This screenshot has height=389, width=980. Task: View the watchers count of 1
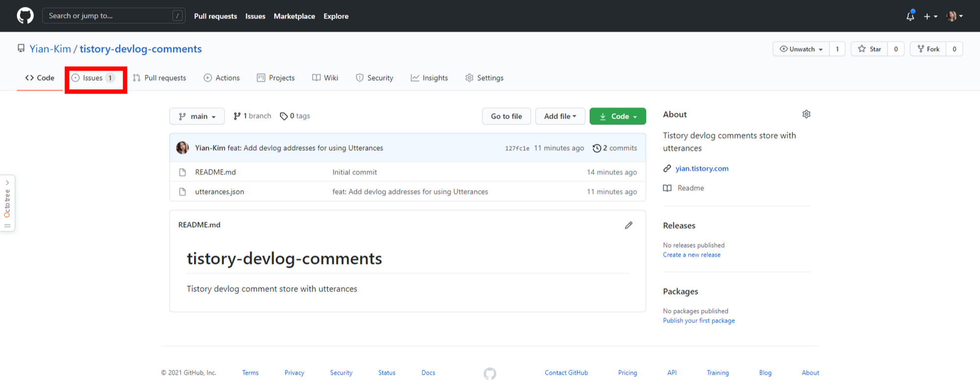point(837,49)
